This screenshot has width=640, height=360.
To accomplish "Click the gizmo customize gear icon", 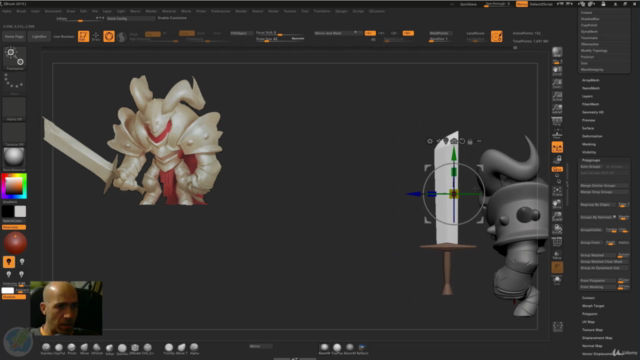I will click(x=430, y=141).
